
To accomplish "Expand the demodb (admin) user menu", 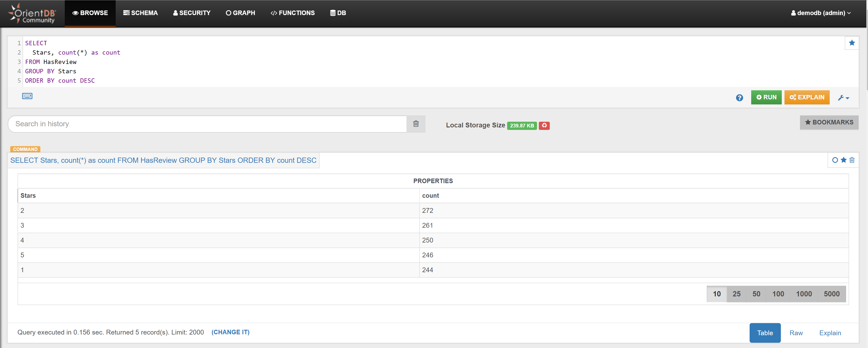I will point(821,13).
